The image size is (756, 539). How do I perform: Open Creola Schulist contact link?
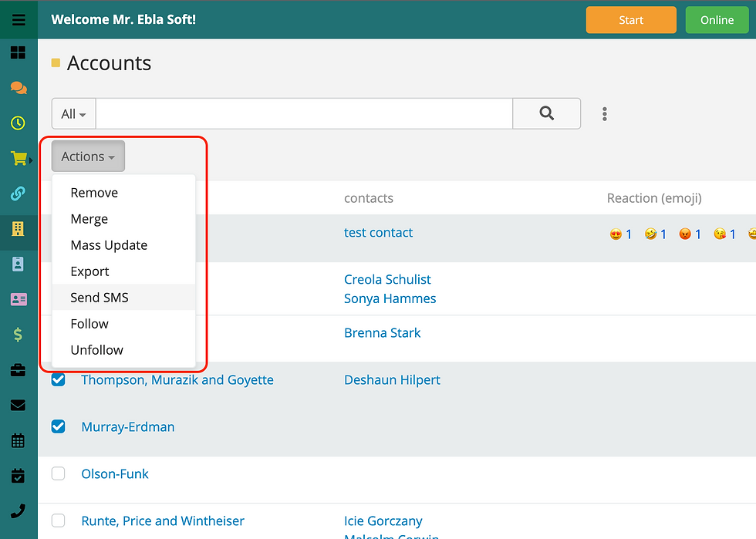(387, 280)
